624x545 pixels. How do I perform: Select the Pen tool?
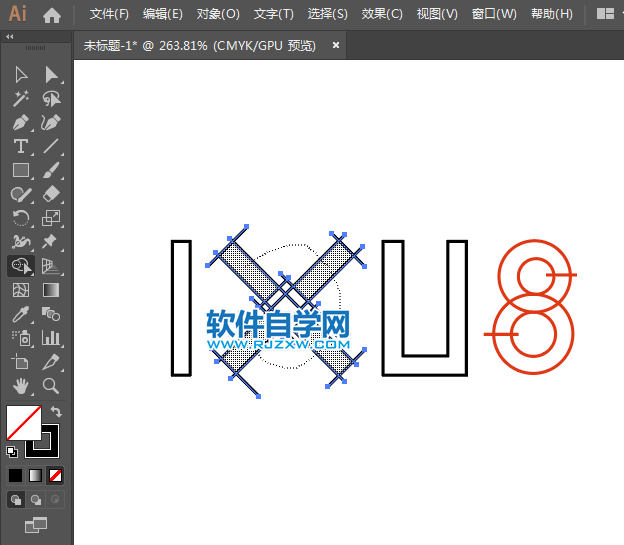(21, 123)
